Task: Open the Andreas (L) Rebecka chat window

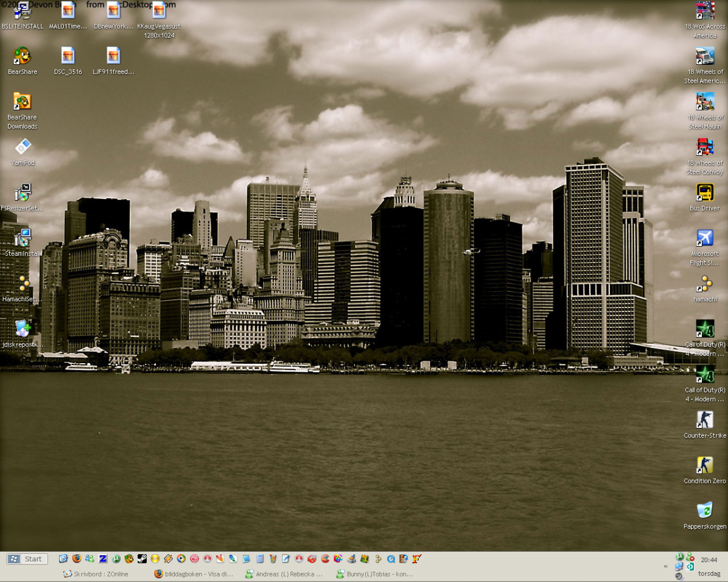Action: point(284,574)
